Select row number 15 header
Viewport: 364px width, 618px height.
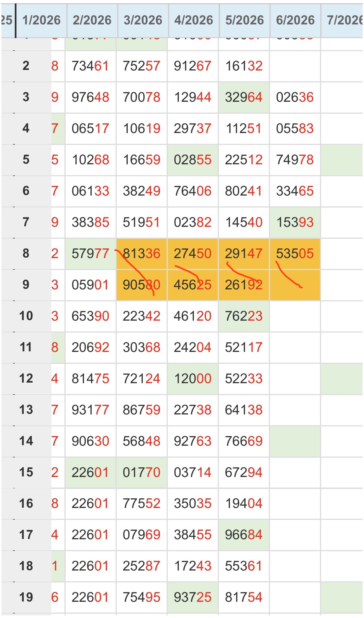pos(26,472)
